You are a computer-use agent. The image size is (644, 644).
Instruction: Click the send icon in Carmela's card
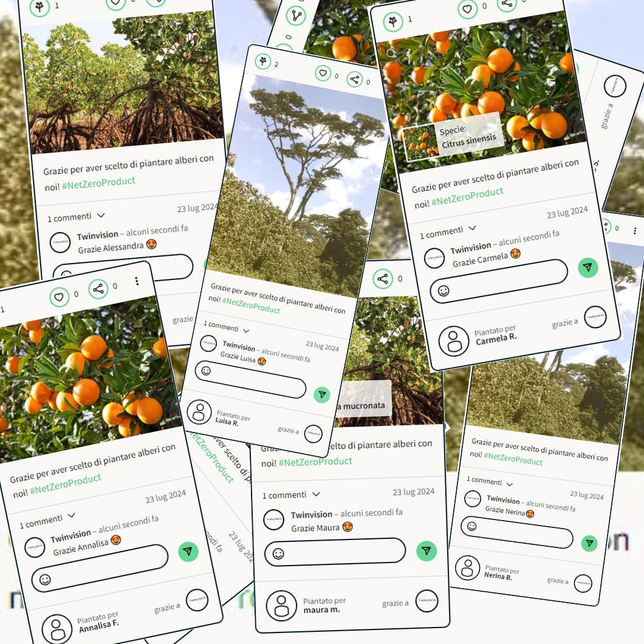[x=587, y=267]
